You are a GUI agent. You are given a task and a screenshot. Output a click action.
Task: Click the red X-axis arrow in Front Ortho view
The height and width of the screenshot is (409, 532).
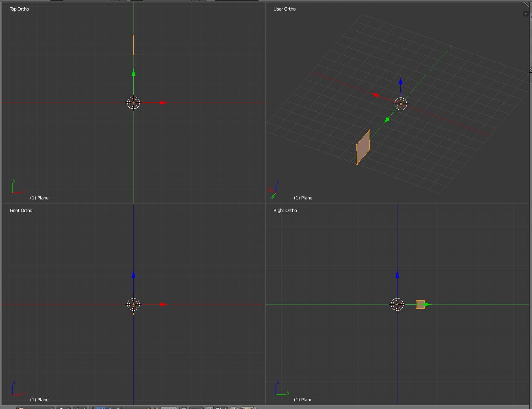[x=163, y=304]
